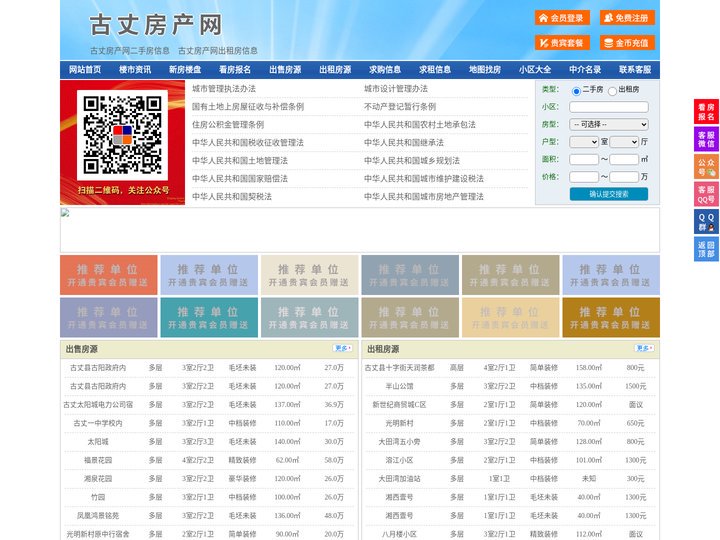Open the 房型 dropdown showing 可选择
This screenshot has height=540, width=720.
coord(609,124)
